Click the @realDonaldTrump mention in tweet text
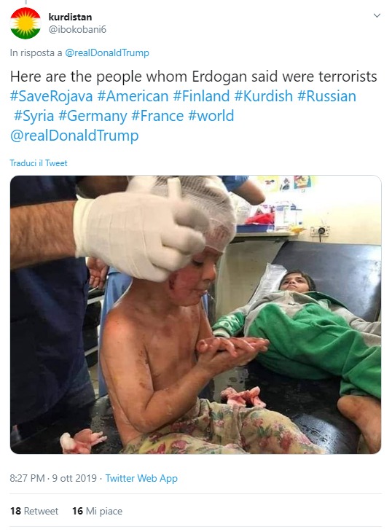The height and width of the screenshot is (532, 392). click(74, 136)
